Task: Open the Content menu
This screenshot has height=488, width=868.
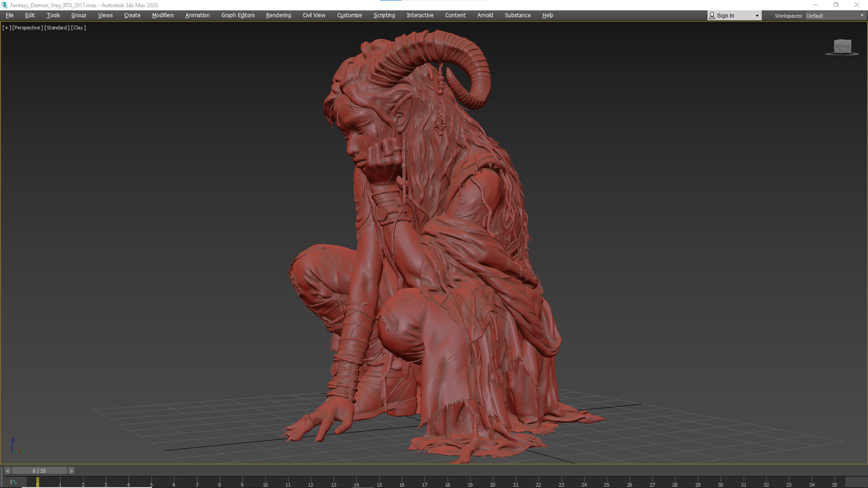Action: (455, 15)
